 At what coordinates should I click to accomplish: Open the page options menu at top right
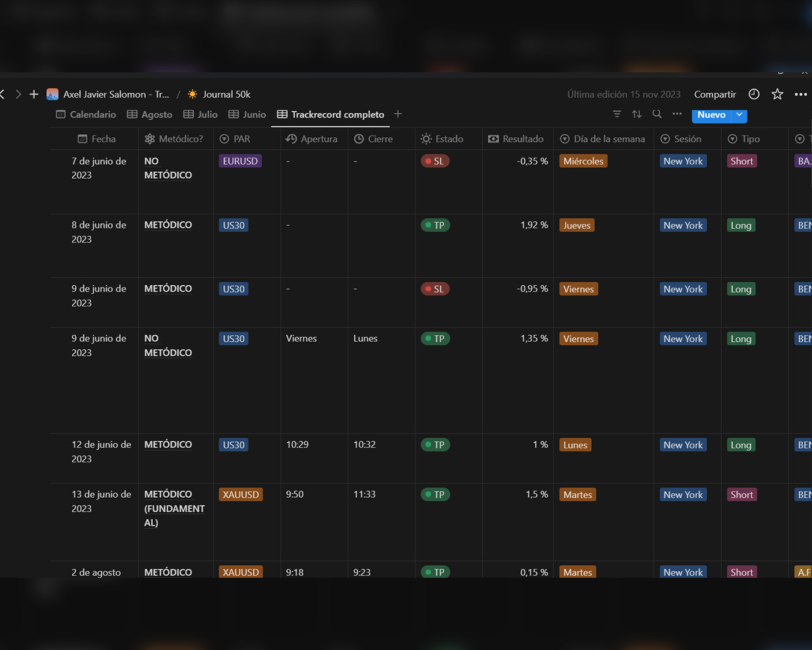801,94
